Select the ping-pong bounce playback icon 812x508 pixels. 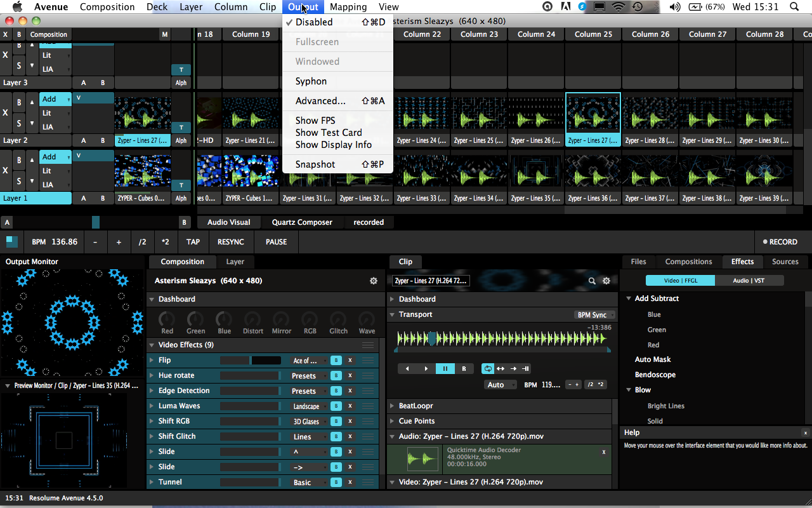point(501,368)
